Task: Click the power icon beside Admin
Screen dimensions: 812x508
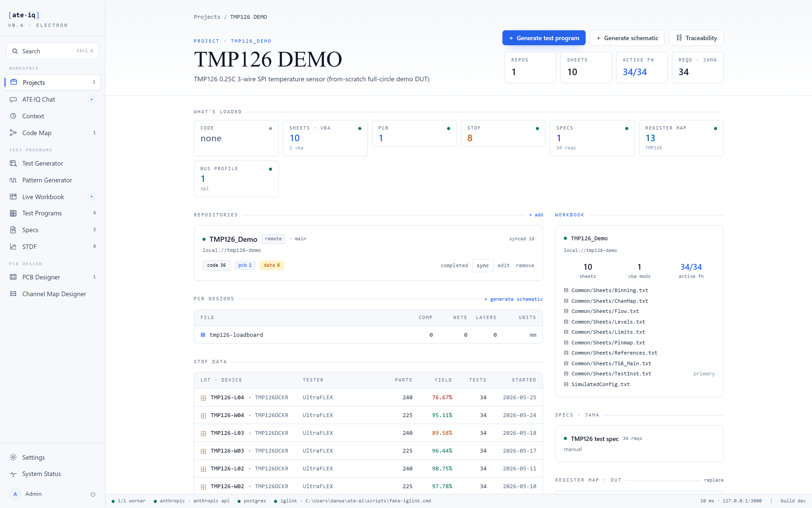Action: (93, 494)
